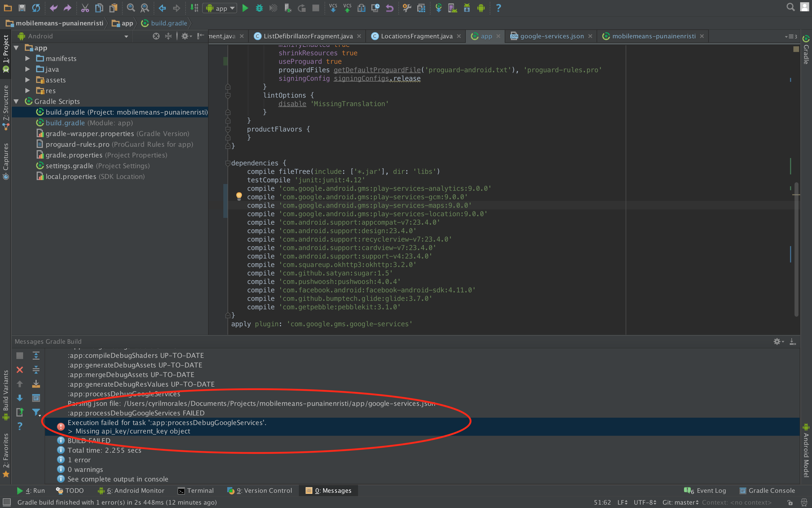
Task: Open the app run configuration dropdown
Action: coord(220,8)
